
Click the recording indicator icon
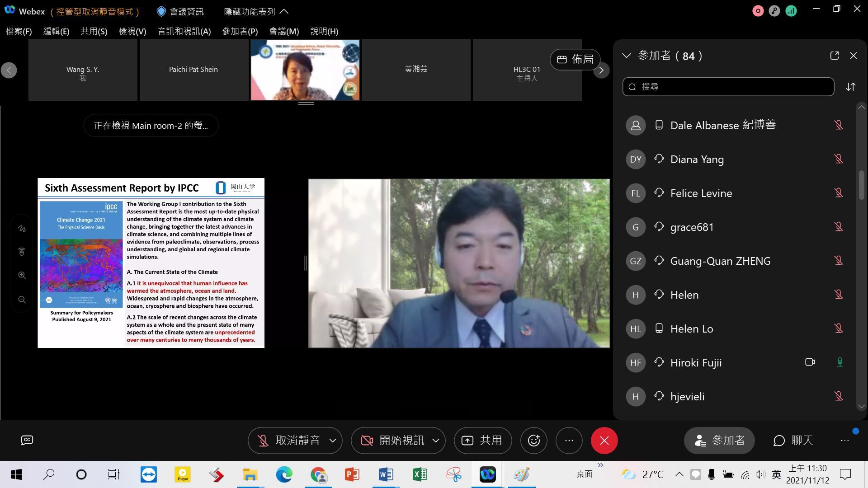point(758,11)
